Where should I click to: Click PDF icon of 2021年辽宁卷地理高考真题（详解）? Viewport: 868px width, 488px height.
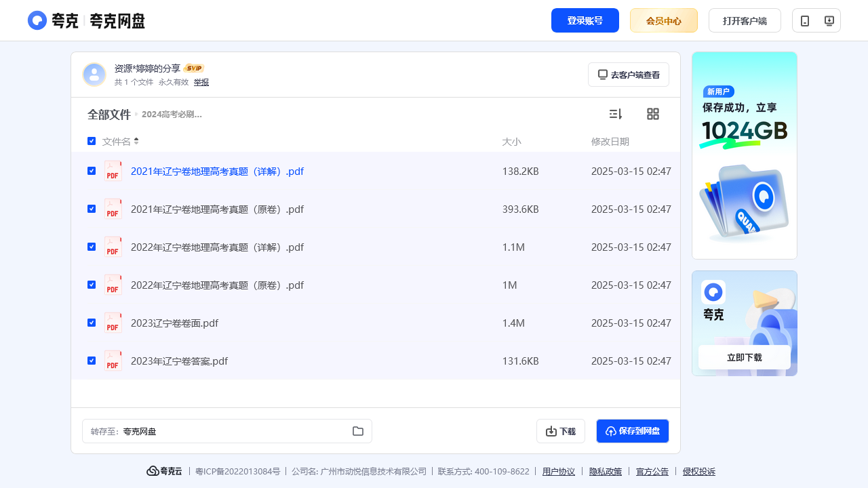(x=113, y=171)
